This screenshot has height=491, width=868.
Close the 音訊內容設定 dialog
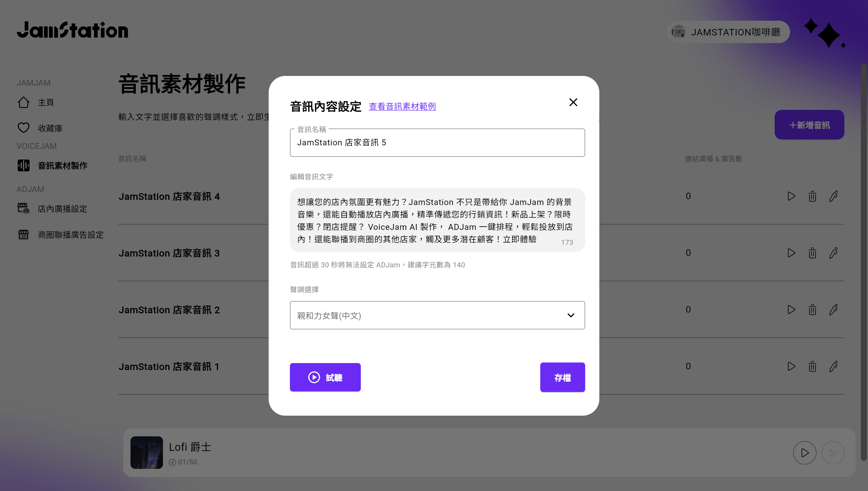573,102
